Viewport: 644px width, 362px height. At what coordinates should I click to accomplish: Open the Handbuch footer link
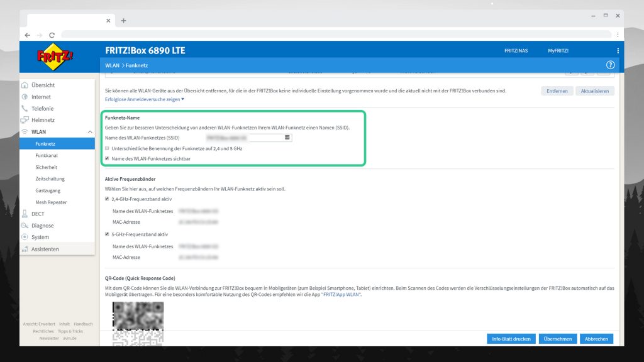pyautogui.click(x=83, y=324)
